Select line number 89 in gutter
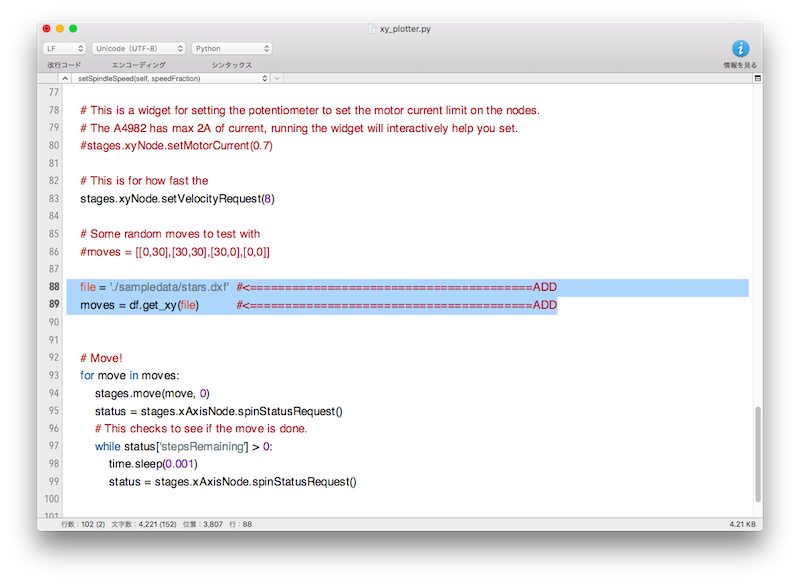The height and width of the screenshot is (584, 800). pyautogui.click(x=54, y=304)
